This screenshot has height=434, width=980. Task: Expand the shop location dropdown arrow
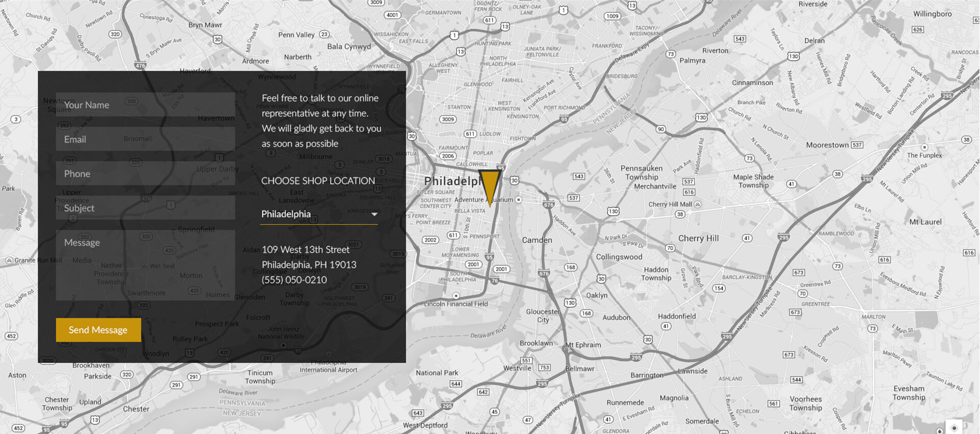[x=374, y=215]
